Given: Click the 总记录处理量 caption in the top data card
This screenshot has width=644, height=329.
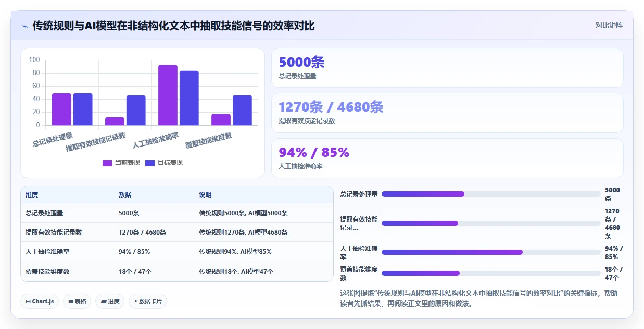Looking at the screenshot, I should [297, 76].
